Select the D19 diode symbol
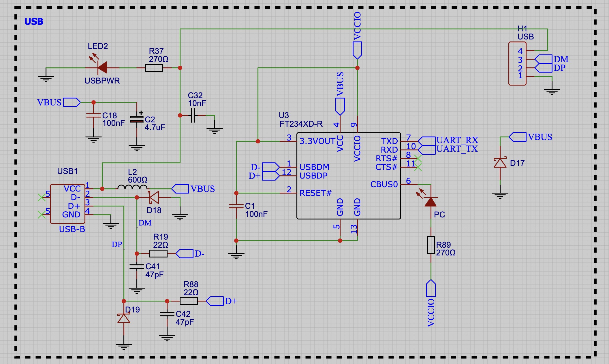The height and width of the screenshot is (364, 609). (x=124, y=318)
